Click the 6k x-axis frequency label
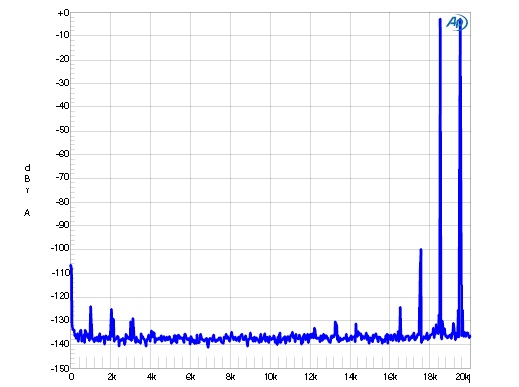This screenshot has width=519, height=387. click(190, 377)
